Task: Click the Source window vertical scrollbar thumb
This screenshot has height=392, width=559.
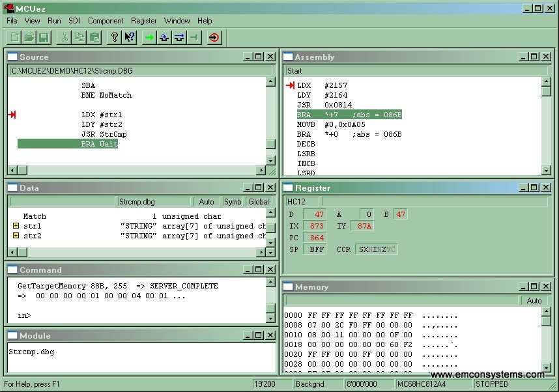Action: pos(270,145)
